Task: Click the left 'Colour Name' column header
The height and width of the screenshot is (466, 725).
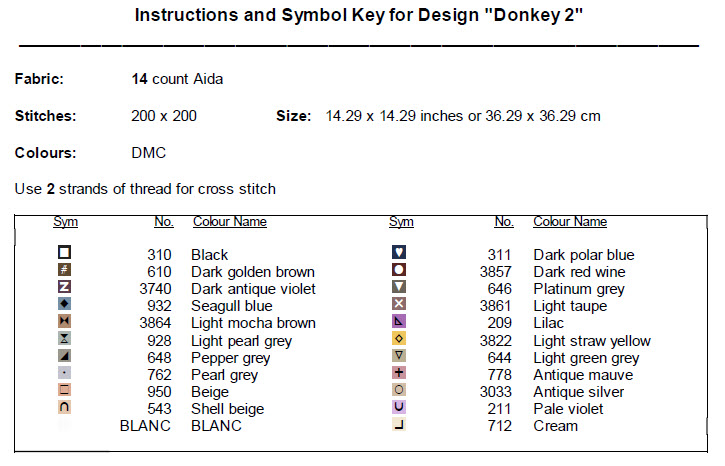Action: click(x=229, y=222)
